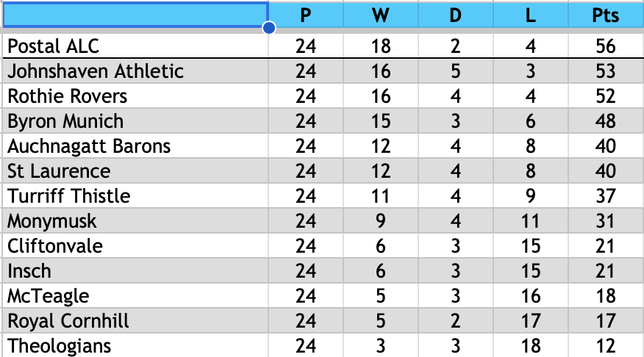Select the Auchnagatt Barons cell
Screen dimensions: 644x357
coord(135,146)
